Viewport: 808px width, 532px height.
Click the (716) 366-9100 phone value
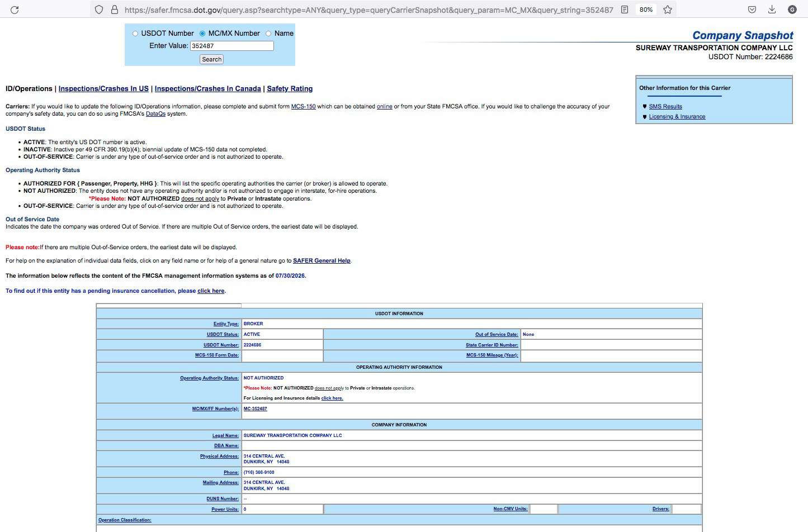coord(259,473)
